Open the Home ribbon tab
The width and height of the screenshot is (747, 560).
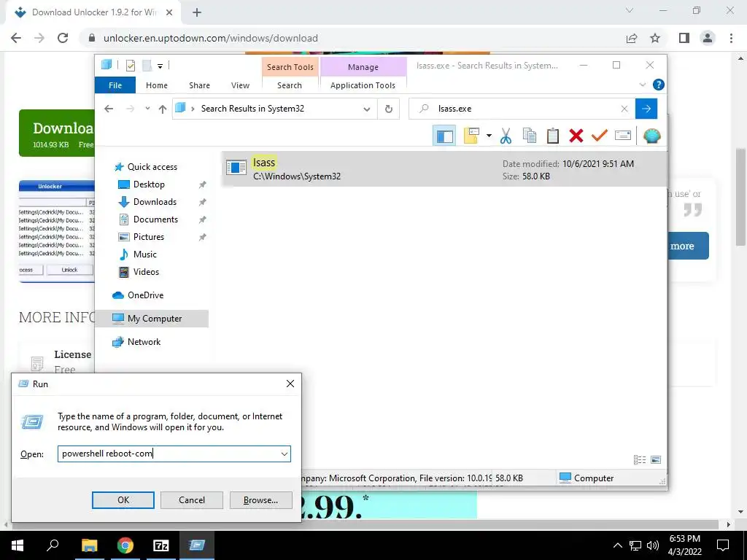[157, 85]
